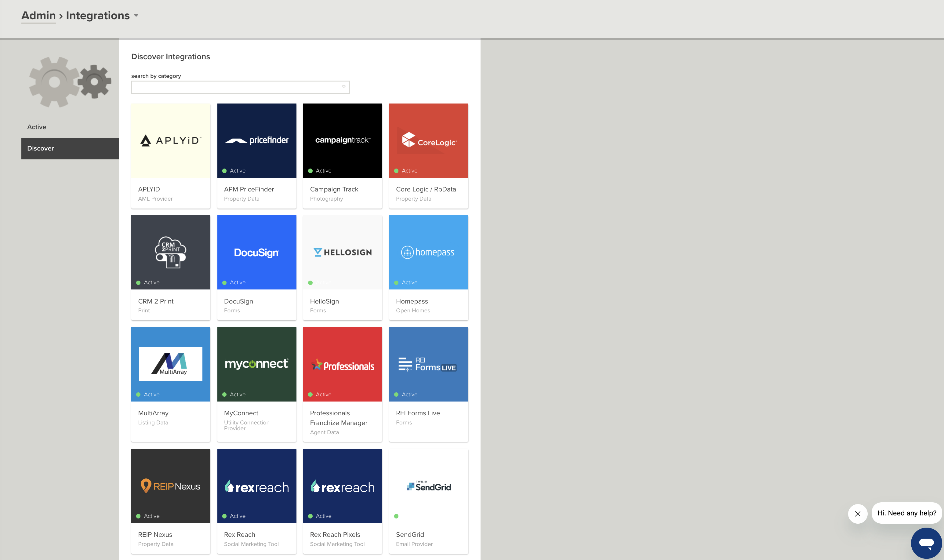Click the HelloSign card title text
This screenshot has height=560, width=944.
(325, 301)
